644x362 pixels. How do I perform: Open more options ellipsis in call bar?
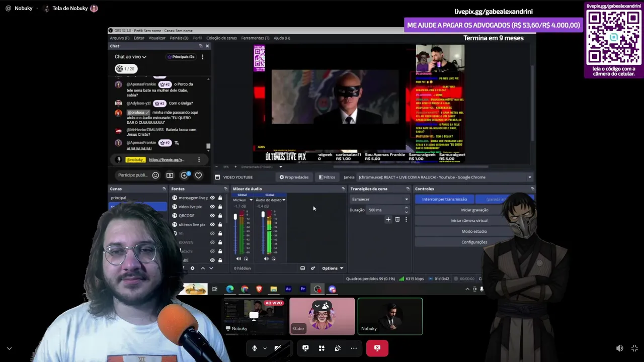pos(354,348)
